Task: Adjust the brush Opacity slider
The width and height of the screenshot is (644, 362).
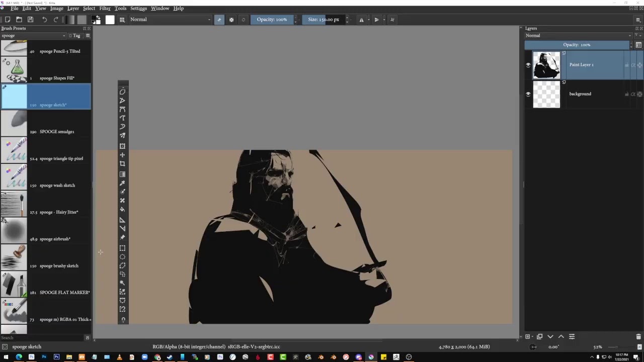Action: pyautogui.click(x=272, y=20)
